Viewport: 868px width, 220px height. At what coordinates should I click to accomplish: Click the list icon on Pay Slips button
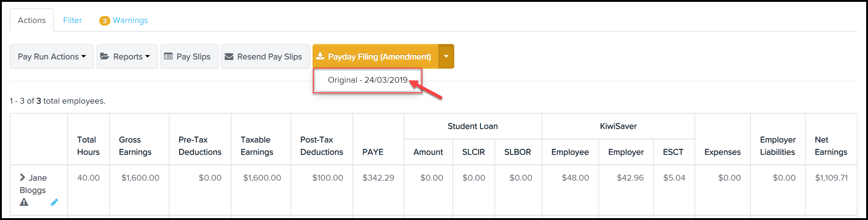point(168,56)
